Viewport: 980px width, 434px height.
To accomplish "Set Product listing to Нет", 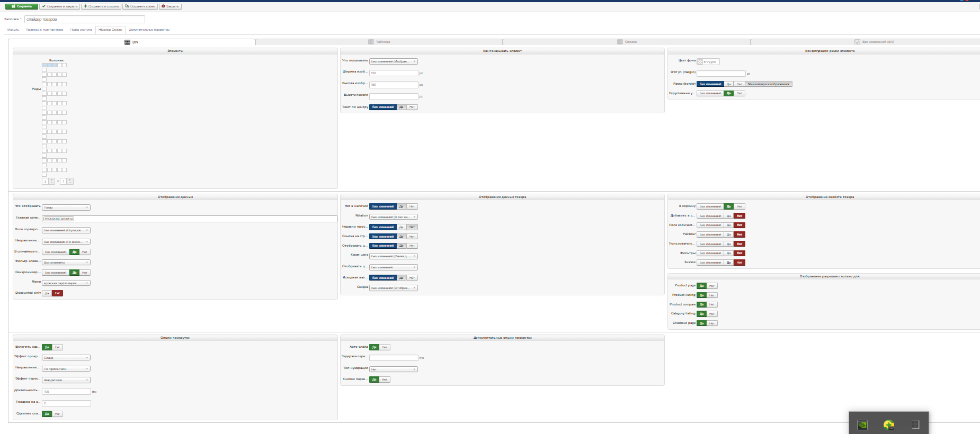I will click(712, 295).
